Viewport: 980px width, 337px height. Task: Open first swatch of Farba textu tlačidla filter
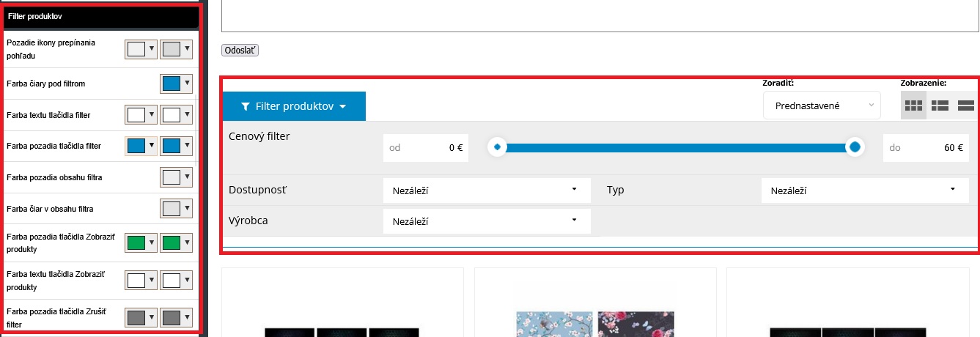point(141,115)
